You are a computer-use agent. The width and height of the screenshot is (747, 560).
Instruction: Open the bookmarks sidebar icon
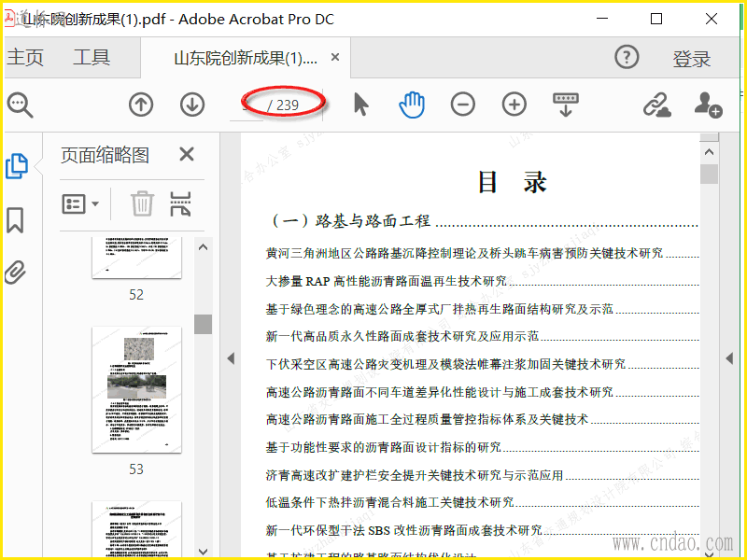coord(15,220)
